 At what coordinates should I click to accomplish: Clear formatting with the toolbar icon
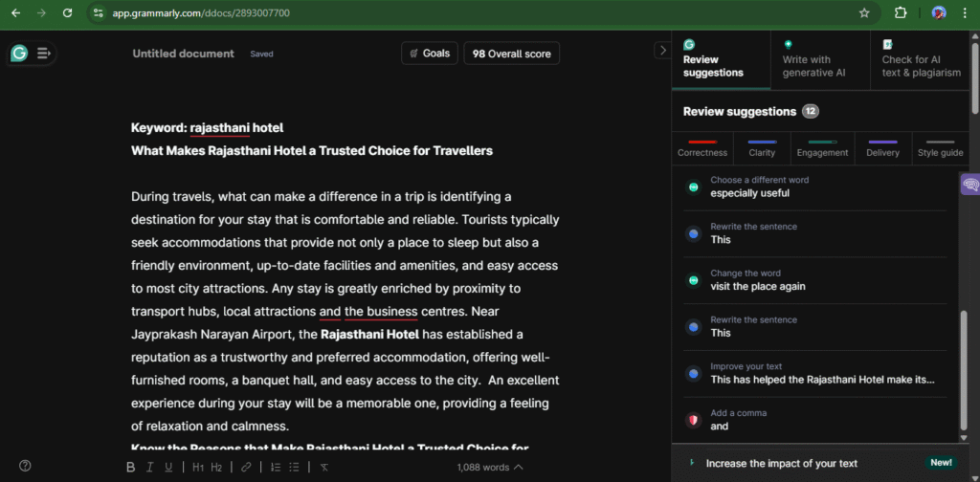324,467
